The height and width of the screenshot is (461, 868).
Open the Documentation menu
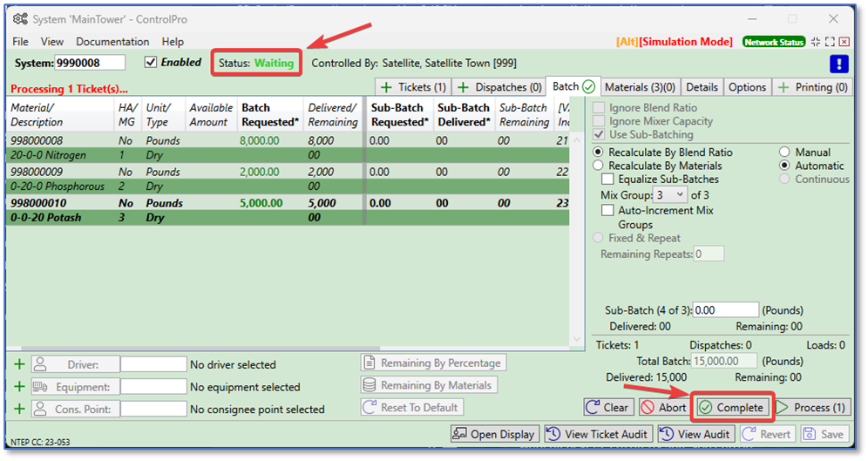click(112, 42)
